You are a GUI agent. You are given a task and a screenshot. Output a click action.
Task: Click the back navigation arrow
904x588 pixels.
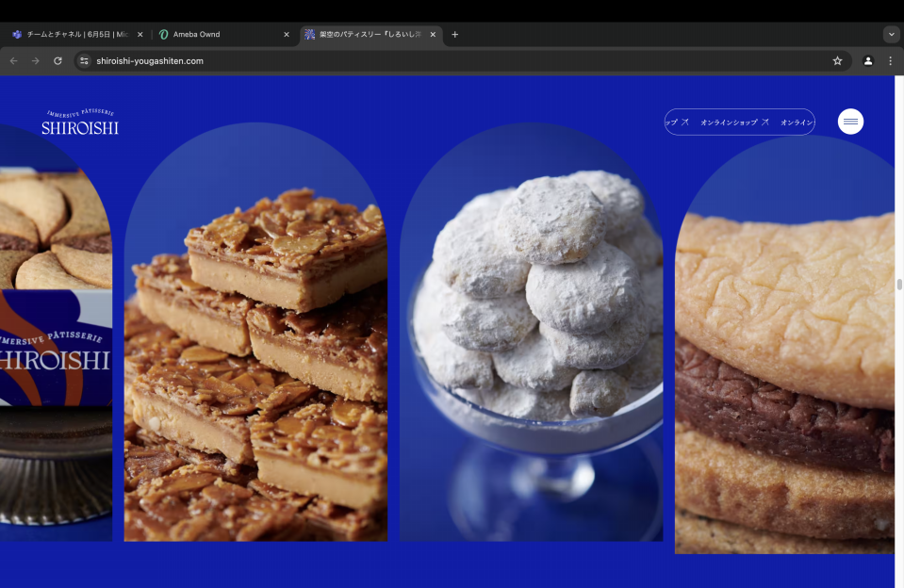(13, 60)
